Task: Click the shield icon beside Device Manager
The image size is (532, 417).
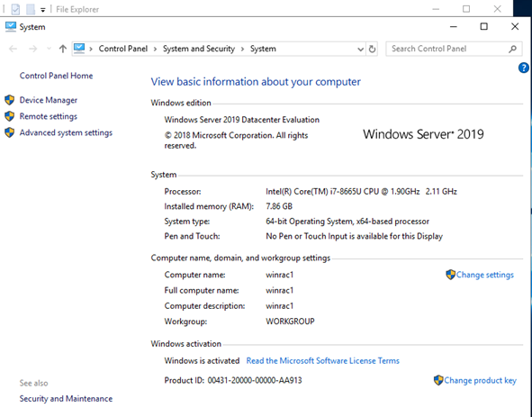Action: point(10,100)
